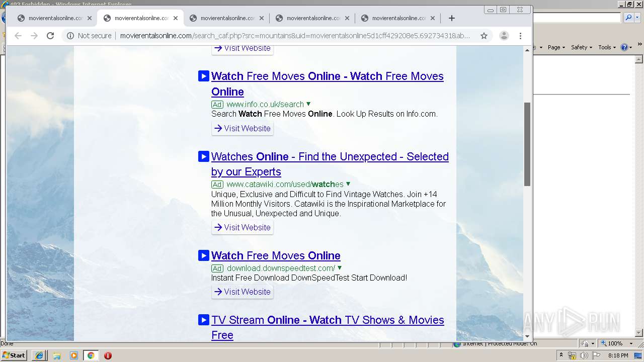
Task: Open Action Center flag tray icon
Action: [x=596, y=355]
